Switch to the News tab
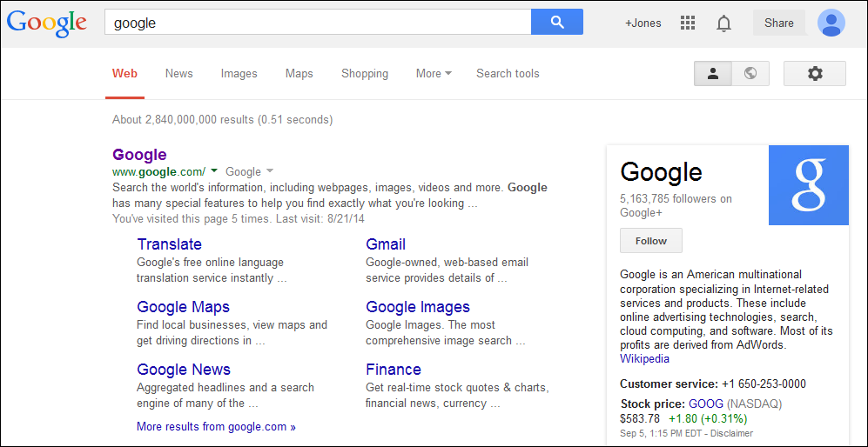Image resolution: width=868 pixels, height=447 pixels. point(178,74)
